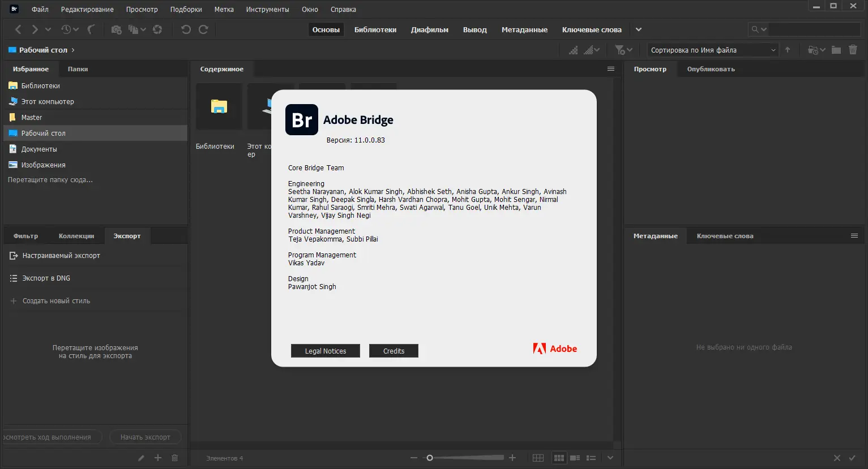Open Legal Notices in About dialog

tap(326, 351)
